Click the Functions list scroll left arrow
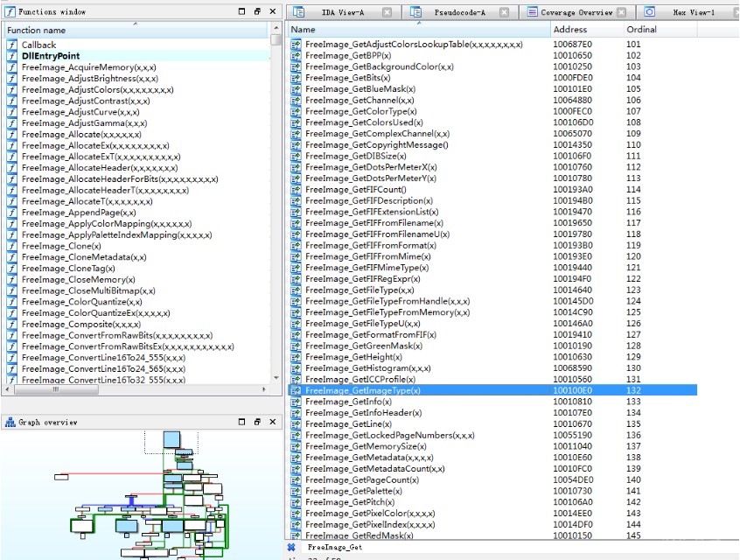 click(7, 389)
